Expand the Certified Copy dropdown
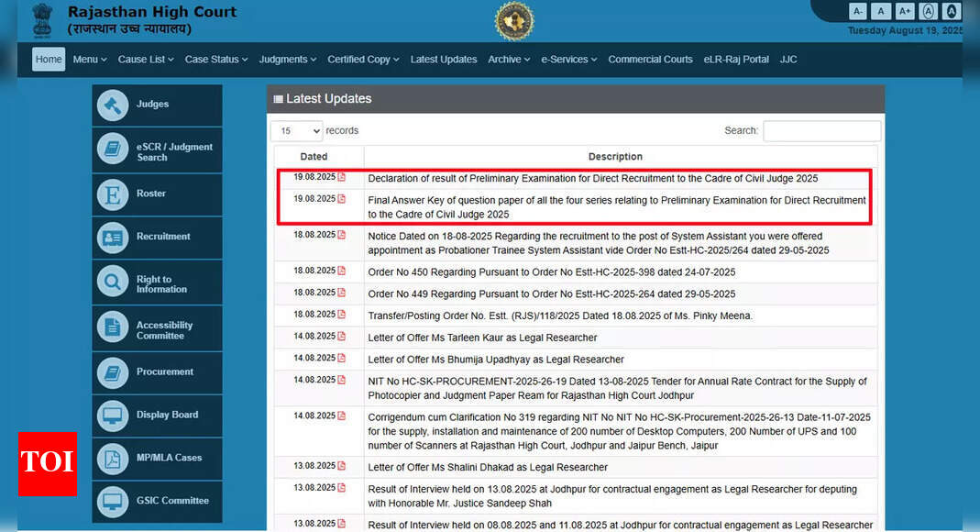Screen dimensions: 980x532 click(x=363, y=60)
